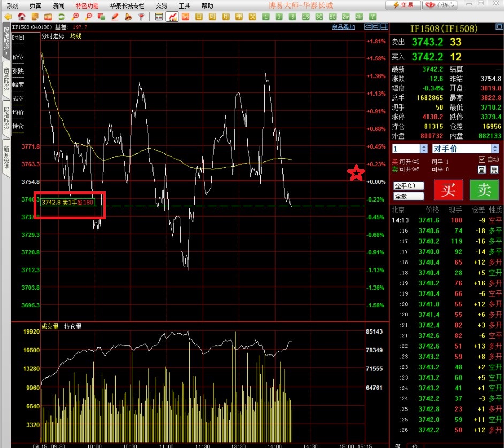Select the 60-minute period icon
The width and height of the screenshot is (504, 448).
click(333, 17)
